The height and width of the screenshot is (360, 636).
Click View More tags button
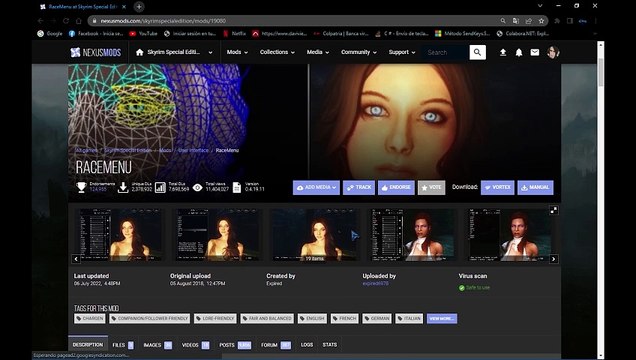[442, 319]
